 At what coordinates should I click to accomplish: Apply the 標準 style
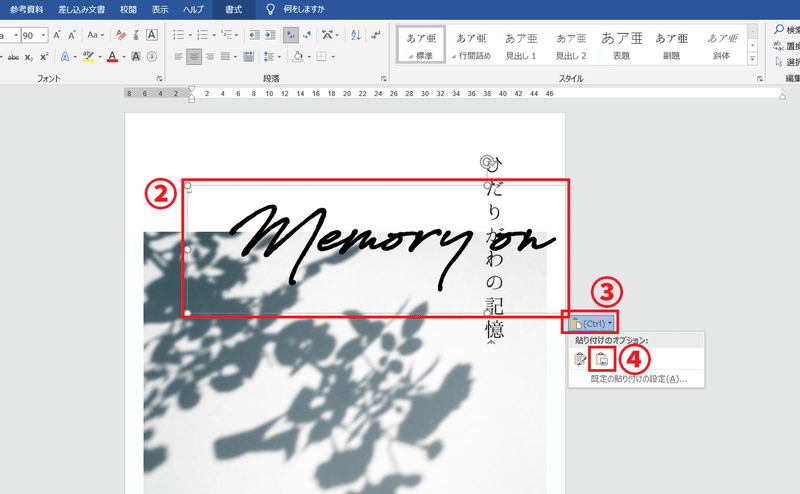tap(421, 45)
